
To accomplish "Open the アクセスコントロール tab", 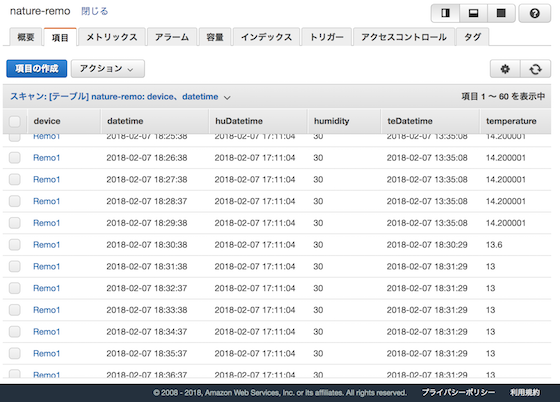I will coord(404,37).
